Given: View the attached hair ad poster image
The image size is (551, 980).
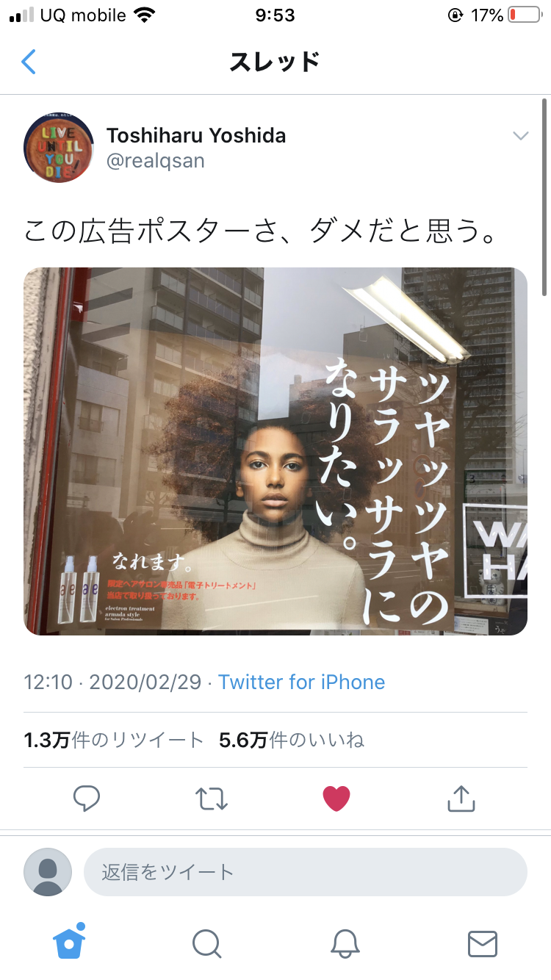Looking at the screenshot, I should tap(275, 451).
